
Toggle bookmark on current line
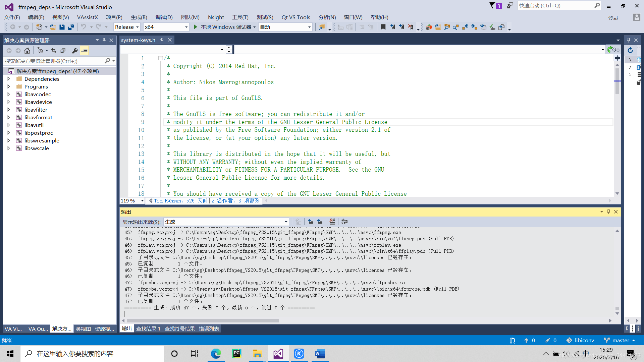click(x=383, y=27)
